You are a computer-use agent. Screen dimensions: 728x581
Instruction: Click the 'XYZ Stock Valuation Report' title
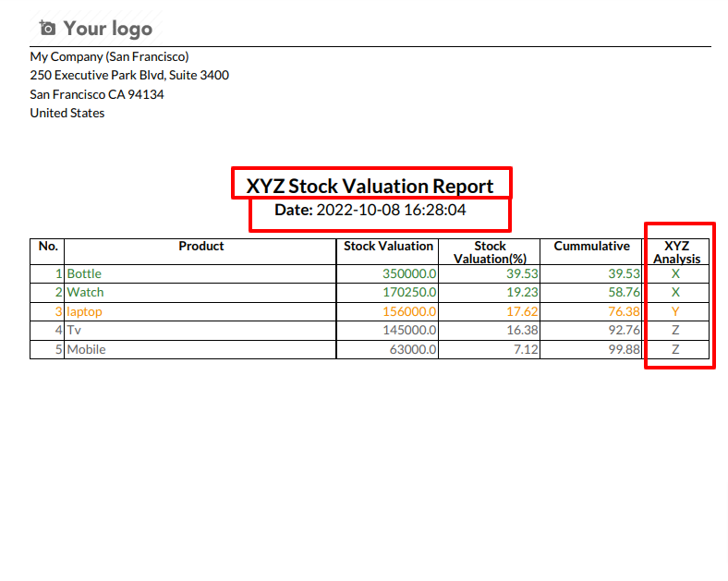(370, 186)
